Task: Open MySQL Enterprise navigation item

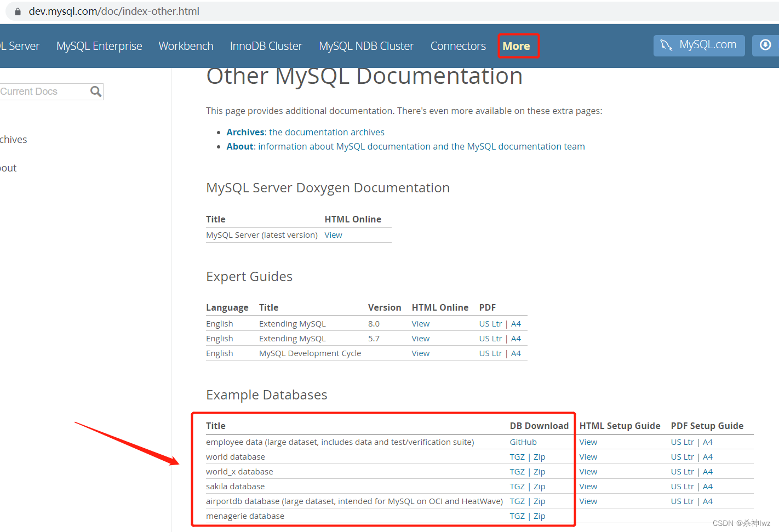Action: coord(99,46)
